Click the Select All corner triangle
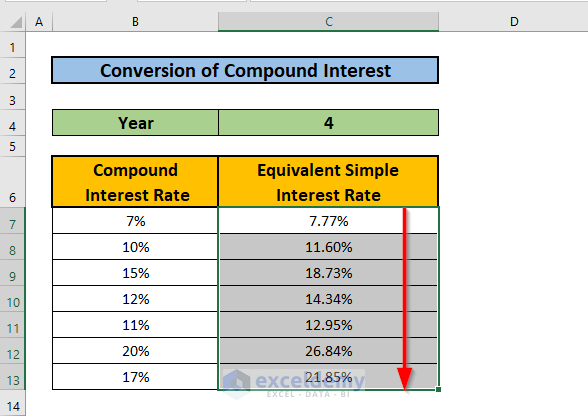This screenshot has height=416, width=588. (x=15, y=22)
